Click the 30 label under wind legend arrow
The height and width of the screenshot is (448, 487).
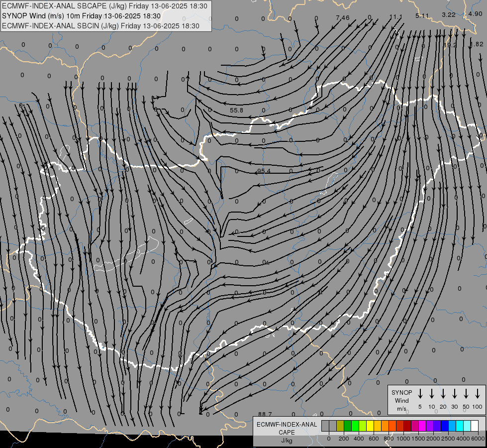454,407
